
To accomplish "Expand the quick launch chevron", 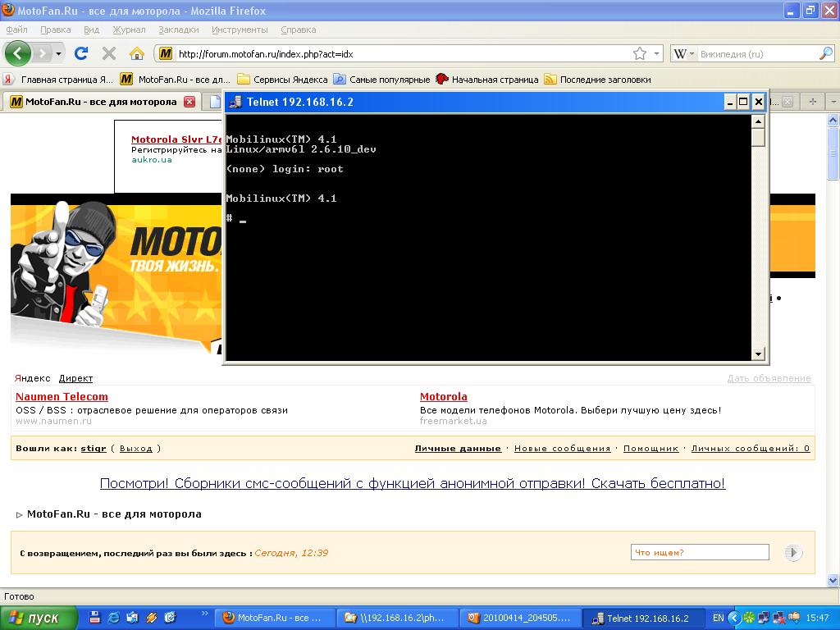I will click(204, 614).
